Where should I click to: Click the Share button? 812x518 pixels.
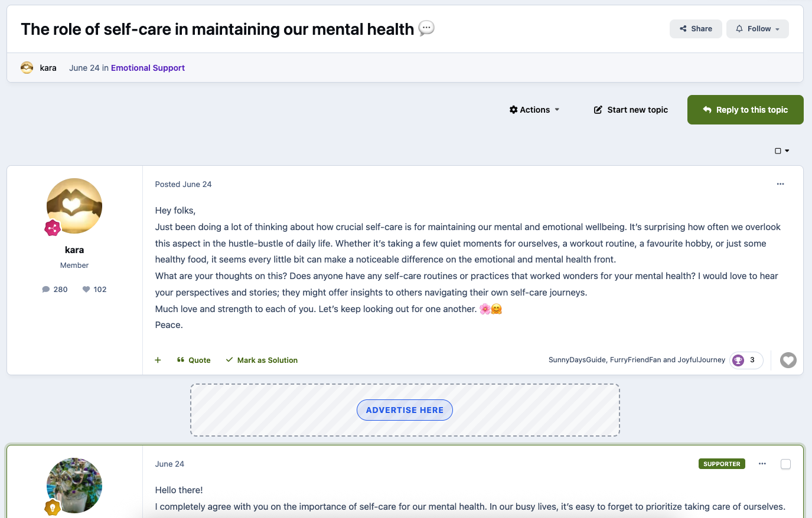coord(696,29)
